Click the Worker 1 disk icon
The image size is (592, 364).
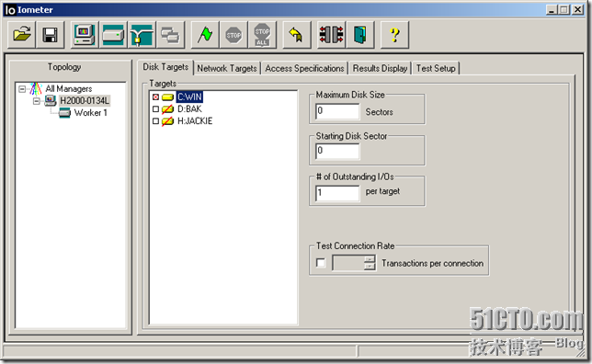coord(64,112)
